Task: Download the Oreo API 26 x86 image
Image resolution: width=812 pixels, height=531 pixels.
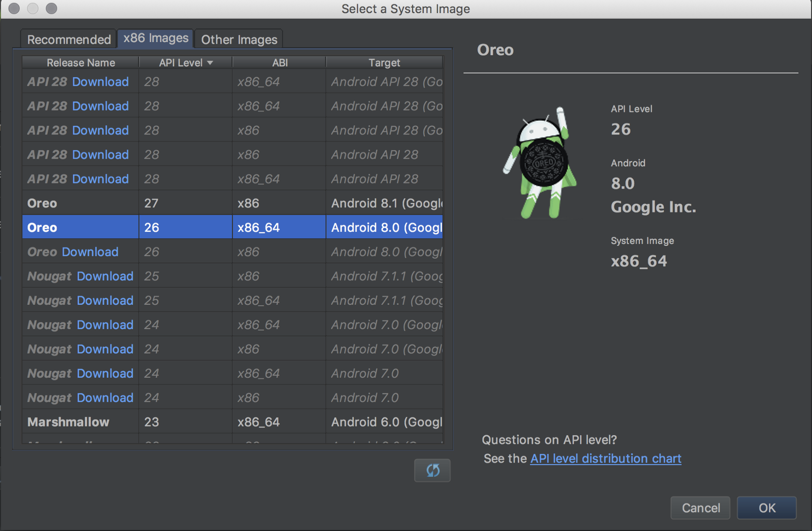Action: click(x=90, y=252)
